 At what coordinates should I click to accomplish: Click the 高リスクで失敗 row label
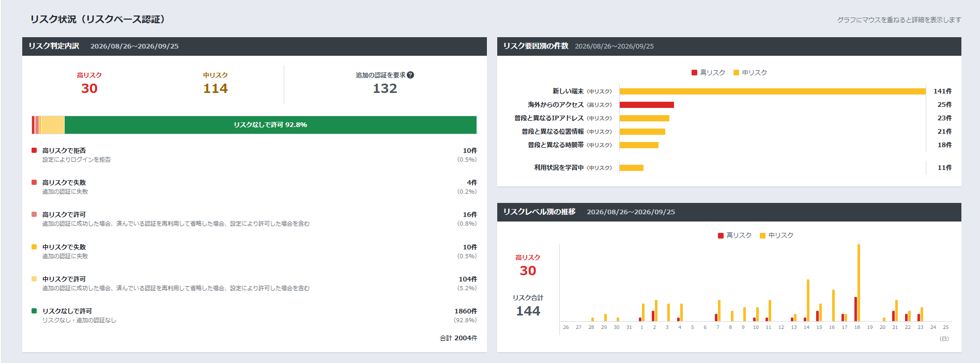click(64, 183)
